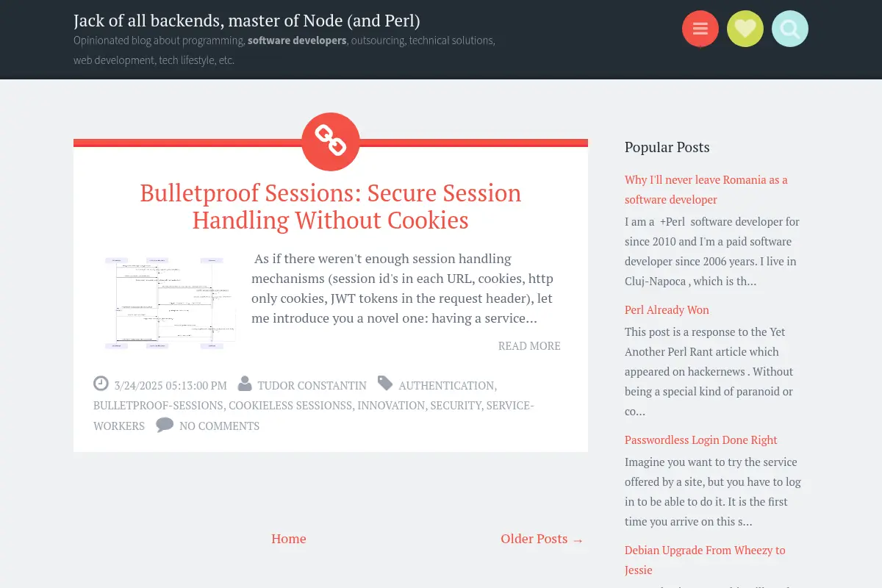
Task: Open the teal search magnifier icon
Action: [x=790, y=29]
